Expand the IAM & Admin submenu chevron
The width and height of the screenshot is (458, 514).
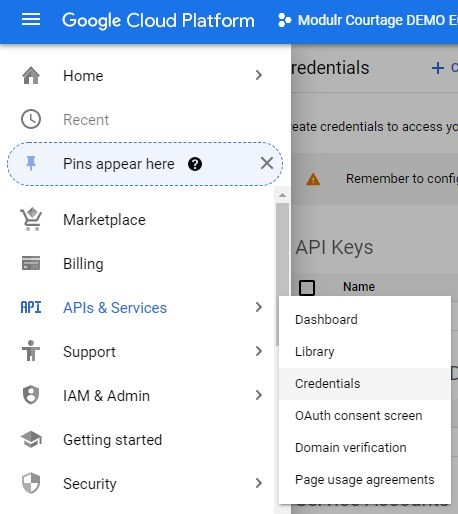pos(259,395)
